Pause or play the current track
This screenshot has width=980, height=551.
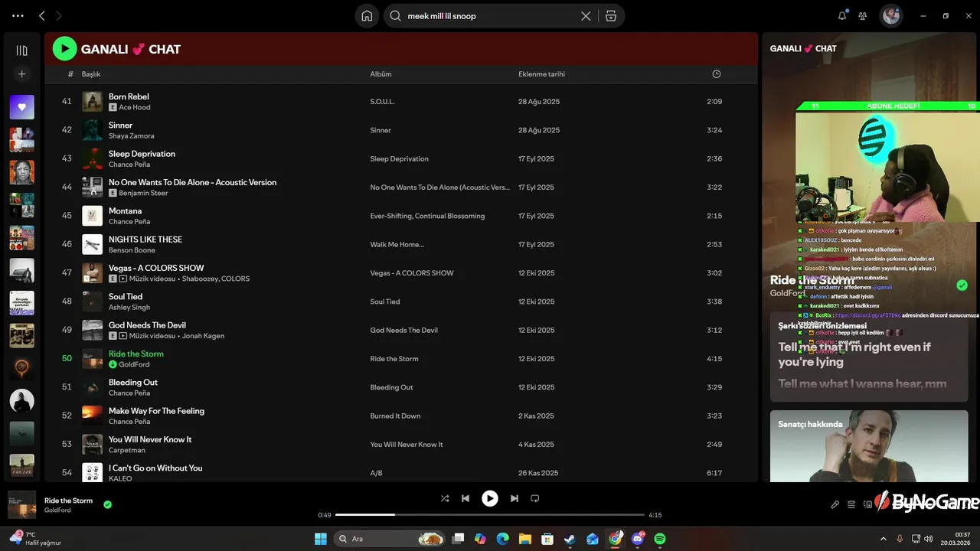click(x=490, y=498)
